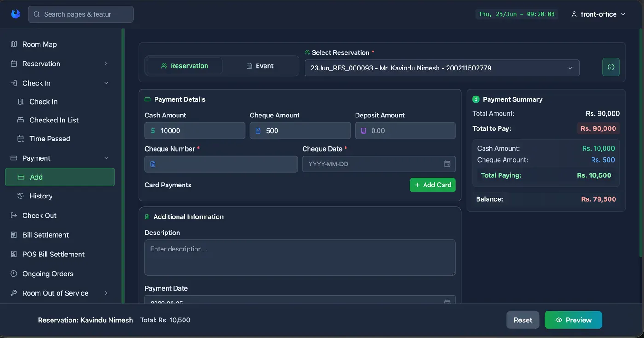The height and width of the screenshot is (338, 644).
Task: Click the Reservation: Kavindu Nimesh footer text
Action: pos(86,320)
